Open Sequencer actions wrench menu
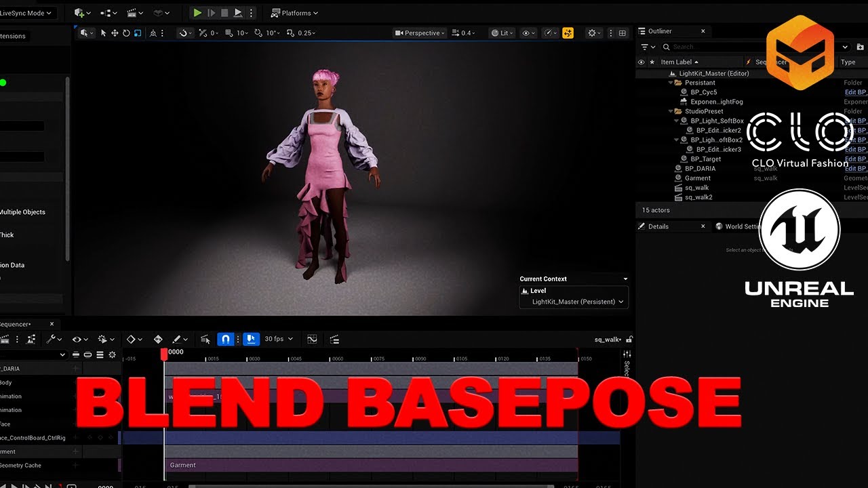868x488 pixels. (x=54, y=339)
